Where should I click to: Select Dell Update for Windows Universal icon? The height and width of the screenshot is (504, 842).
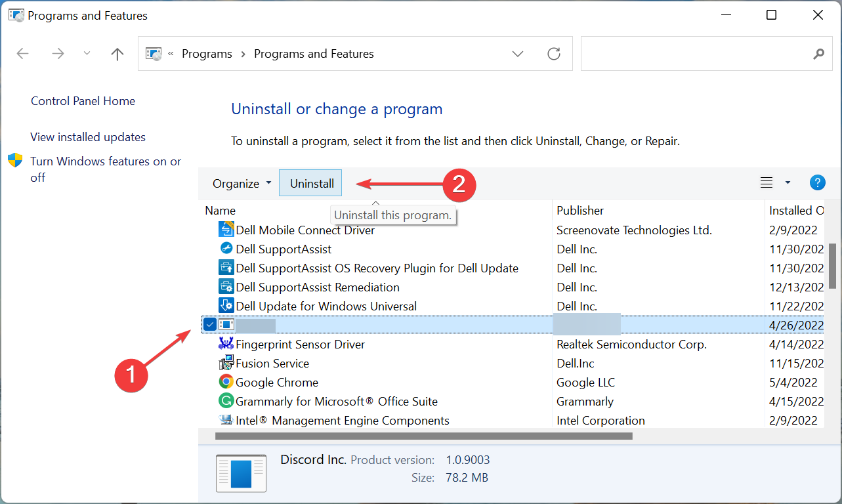(226, 306)
